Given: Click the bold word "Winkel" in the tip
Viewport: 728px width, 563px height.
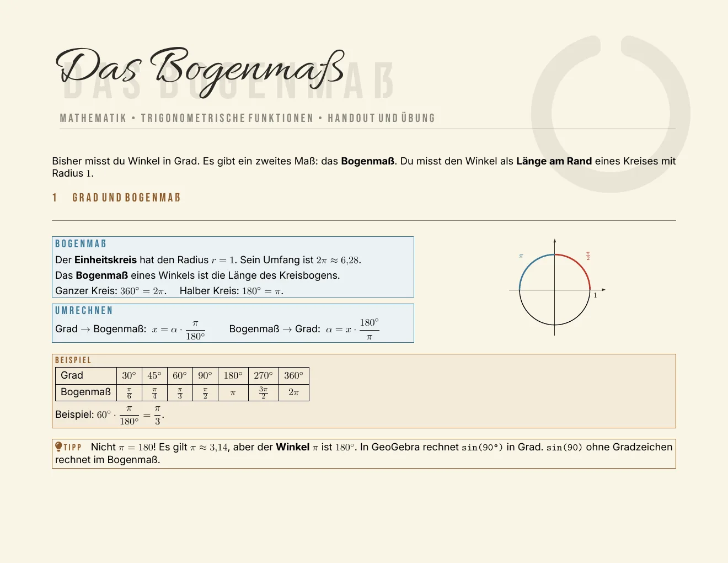Looking at the screenshot, I should click(292, 447).
